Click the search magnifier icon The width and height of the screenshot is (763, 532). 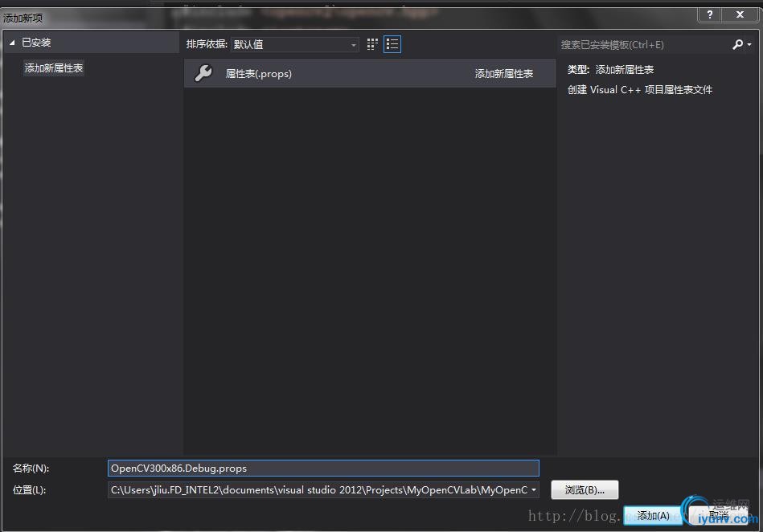pyautogui.click(x=738, y=45)
